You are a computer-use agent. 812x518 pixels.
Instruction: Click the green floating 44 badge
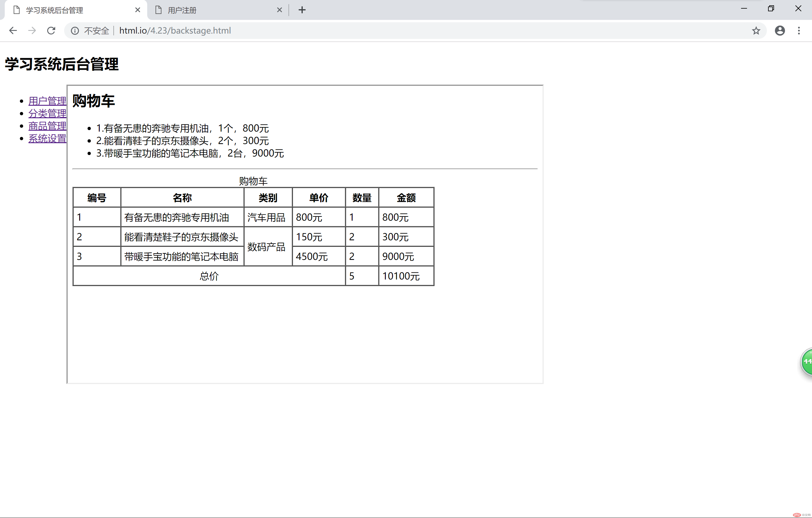pos(807,362)
